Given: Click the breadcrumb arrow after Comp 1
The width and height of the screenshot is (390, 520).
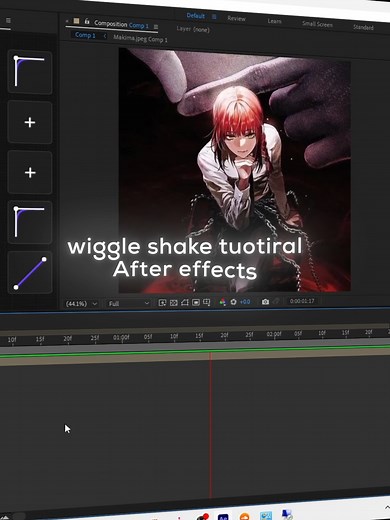Looking at the screenshot, I should [x=105, y=36].
